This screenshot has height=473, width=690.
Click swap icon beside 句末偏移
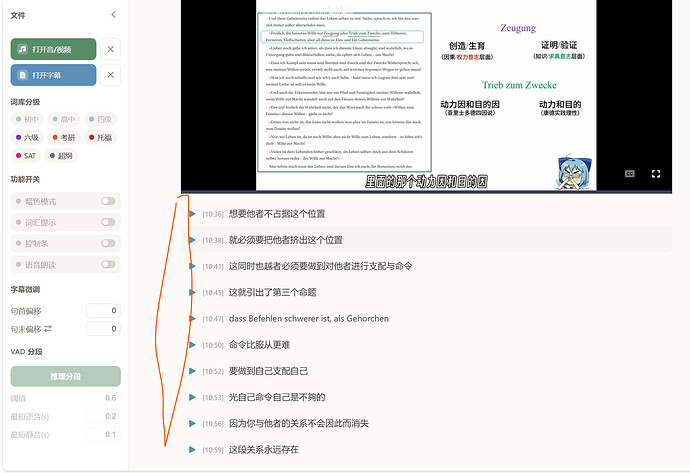click(x=48, y=328)
